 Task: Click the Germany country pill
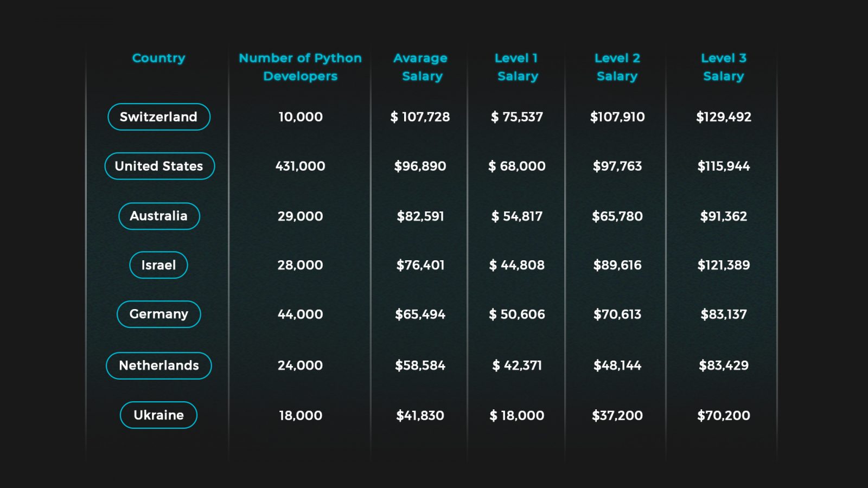[x=159, y=314]
